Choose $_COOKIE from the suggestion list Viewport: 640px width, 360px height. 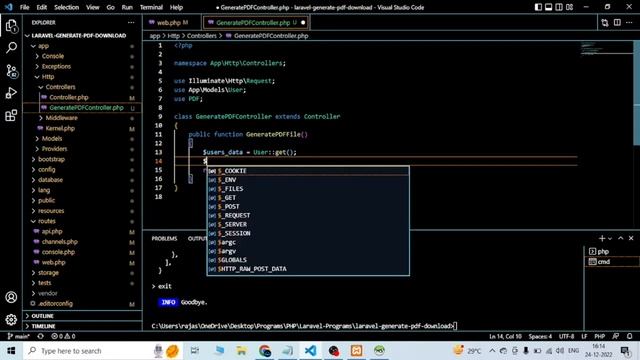(x=308, y=171)
